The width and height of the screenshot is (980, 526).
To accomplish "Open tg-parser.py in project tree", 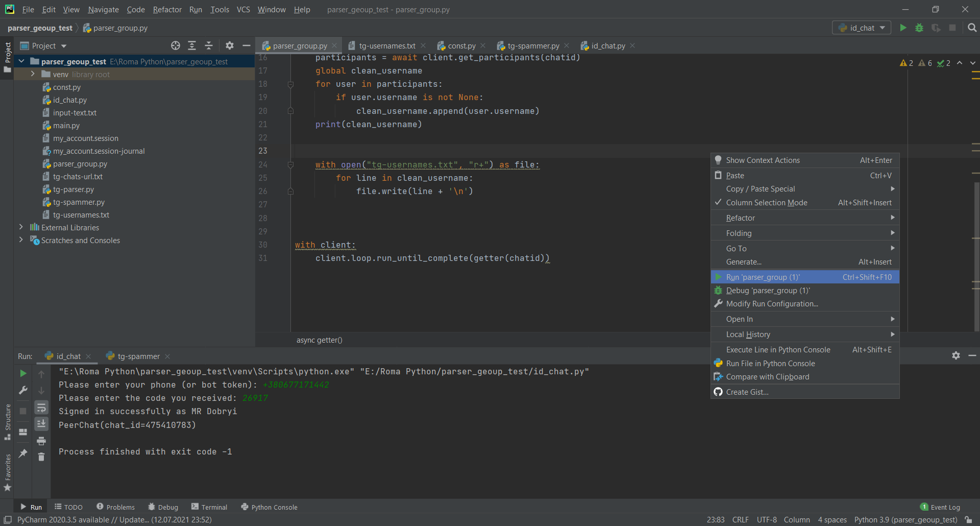I will pos(73,189).
